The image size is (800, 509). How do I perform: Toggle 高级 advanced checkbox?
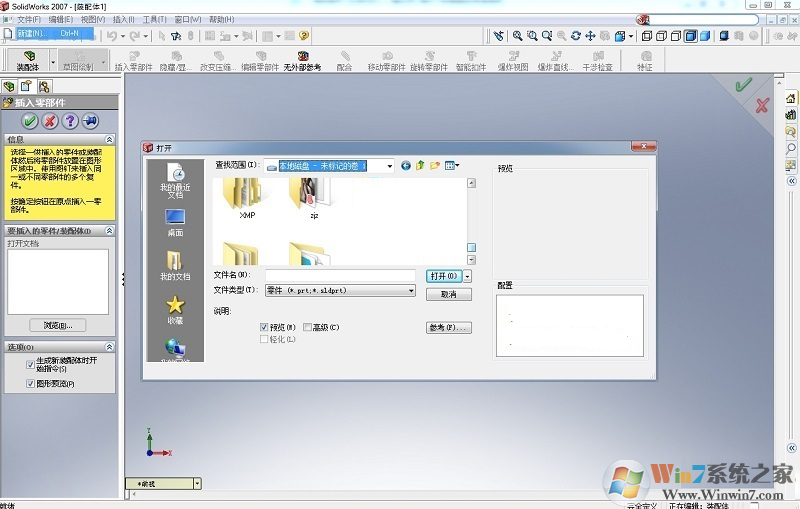point(307,327)
